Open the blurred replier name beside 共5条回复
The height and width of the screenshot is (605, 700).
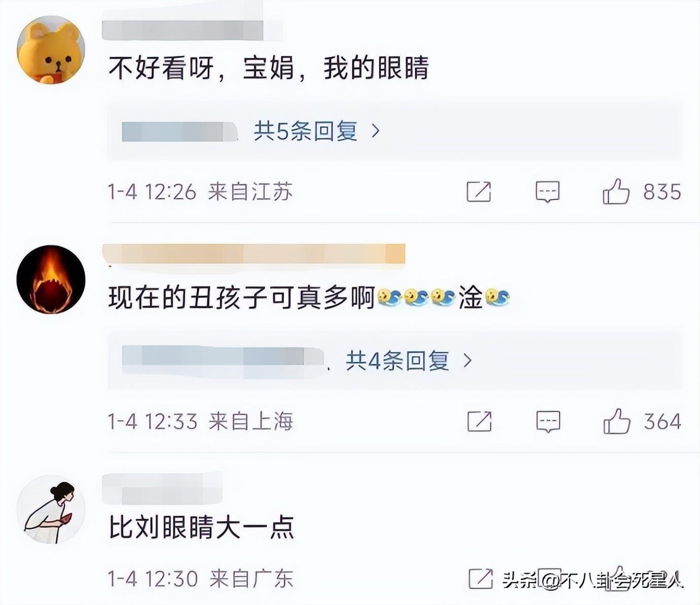[x=180, y=131]
